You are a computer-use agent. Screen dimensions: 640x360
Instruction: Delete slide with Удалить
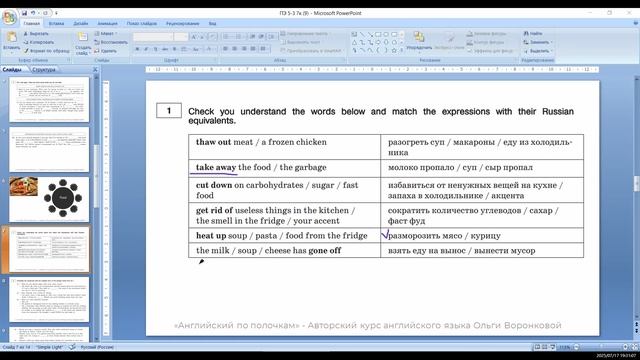coord(105,51)
